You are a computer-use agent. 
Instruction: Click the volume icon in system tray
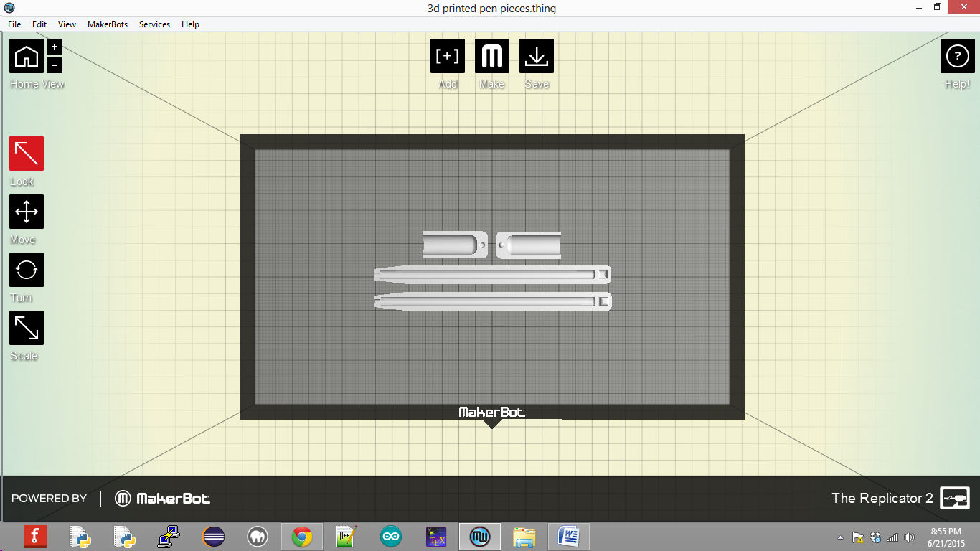pos(910,537)
